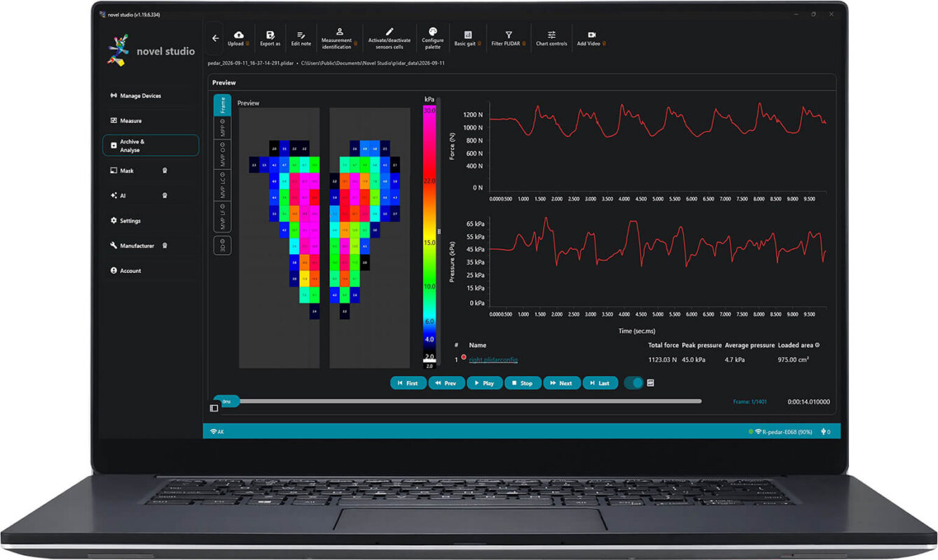Toggle the switch next to Last button
This screenshot has height=560, width=938.
[x=633, y=383]
